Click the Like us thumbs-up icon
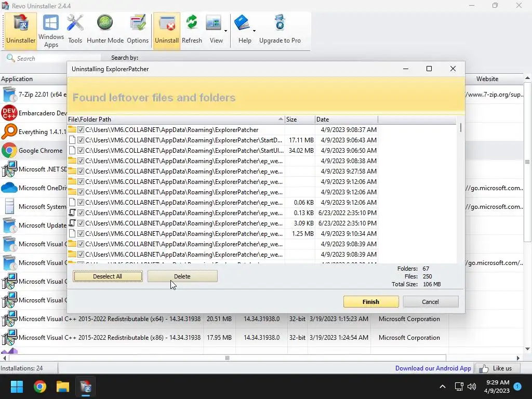The height and width of the screenshot is (399, 532). (x=484, y=368)
